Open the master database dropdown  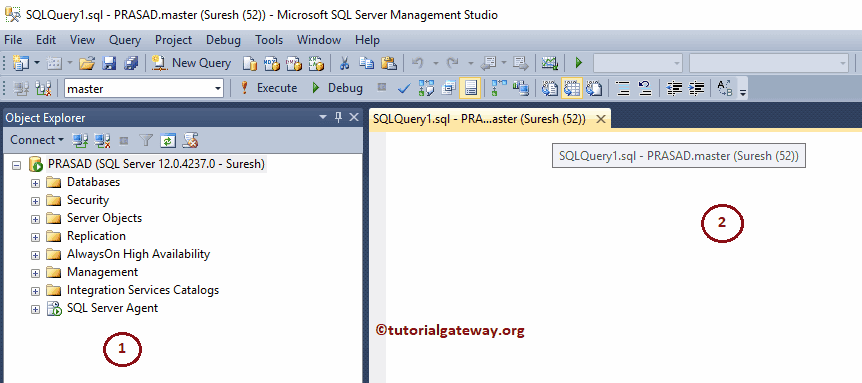click(x=218, y=88)
